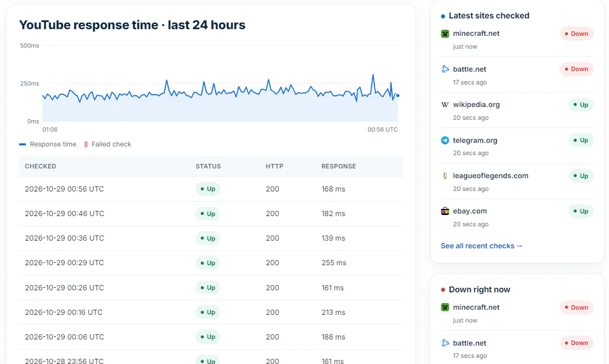Click the League of Legends icon
Screen dimensions: 609x364
tap(445, 176)
